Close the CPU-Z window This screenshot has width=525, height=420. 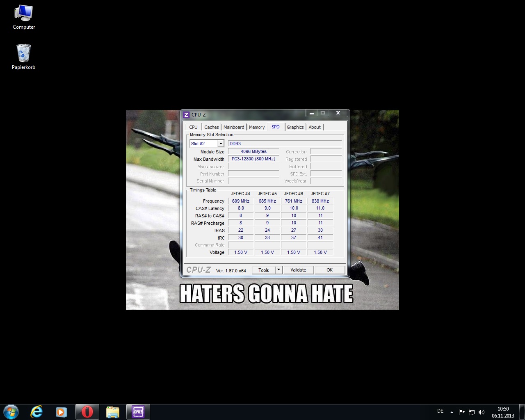tap(338, 113)
